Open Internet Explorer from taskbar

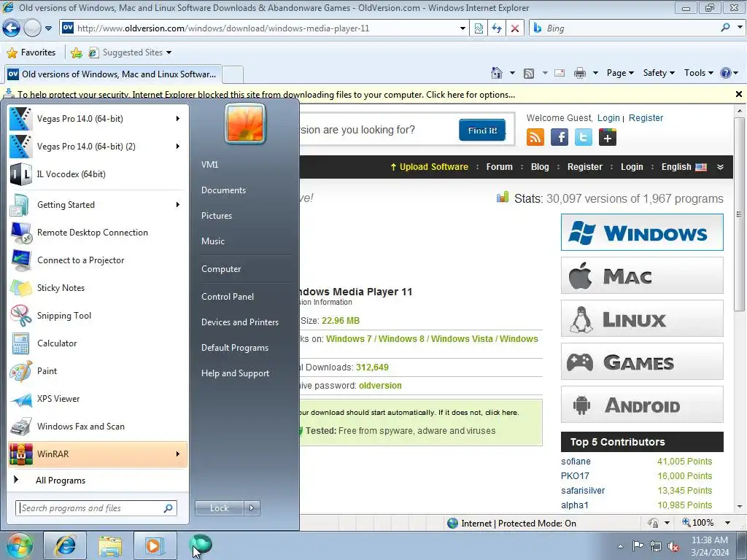click(65, 545)
